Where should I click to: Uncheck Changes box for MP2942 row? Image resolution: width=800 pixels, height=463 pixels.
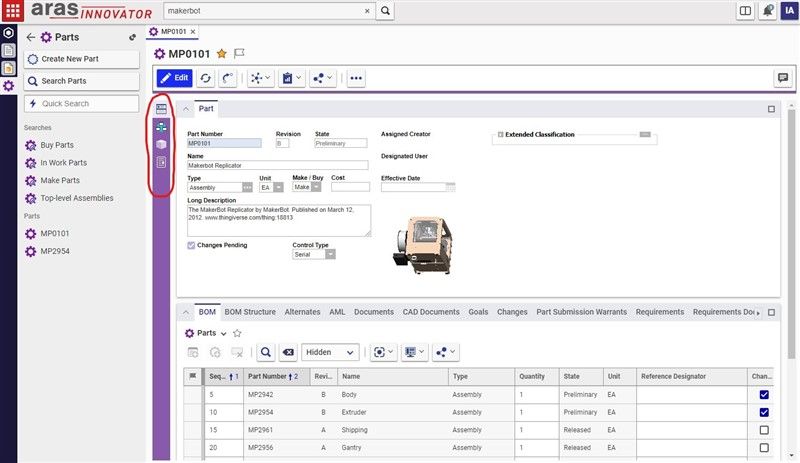(764, 395)
